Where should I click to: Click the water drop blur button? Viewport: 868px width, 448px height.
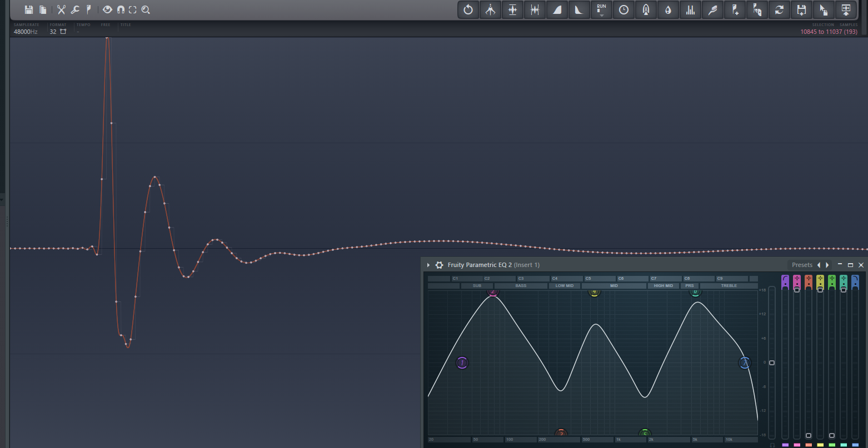pos(668,9)
